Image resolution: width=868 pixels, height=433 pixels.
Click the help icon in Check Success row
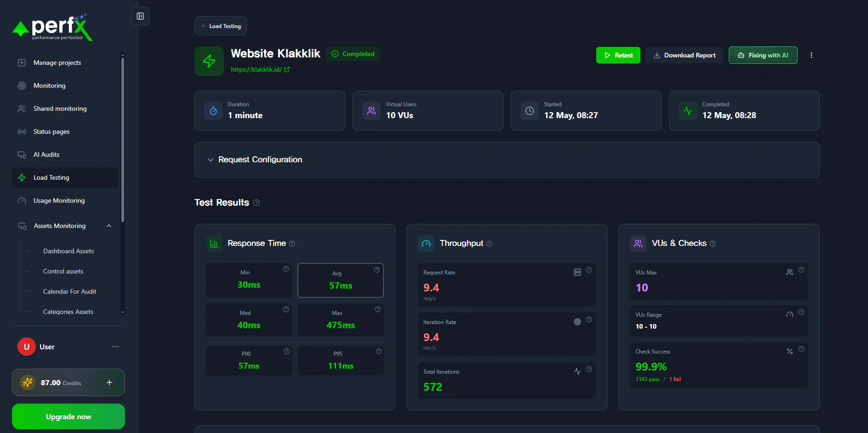(801, 349)
